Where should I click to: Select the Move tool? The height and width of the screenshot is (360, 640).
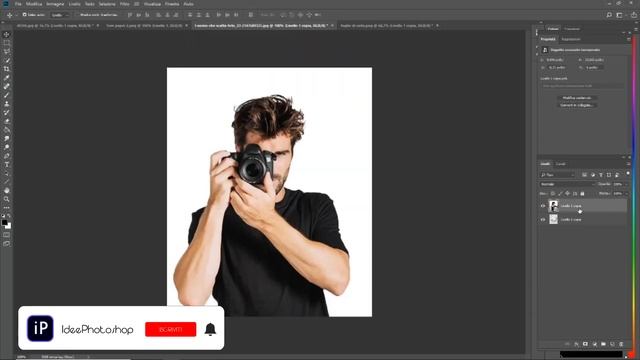click(7, 35)
